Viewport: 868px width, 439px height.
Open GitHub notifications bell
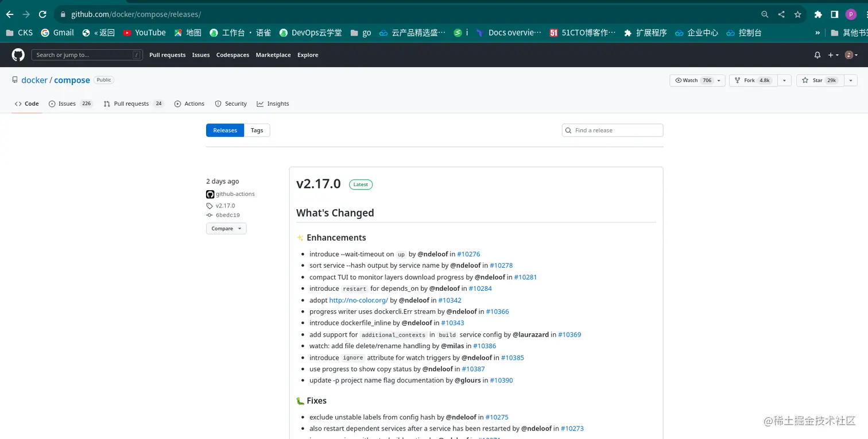tap(817, 55)
